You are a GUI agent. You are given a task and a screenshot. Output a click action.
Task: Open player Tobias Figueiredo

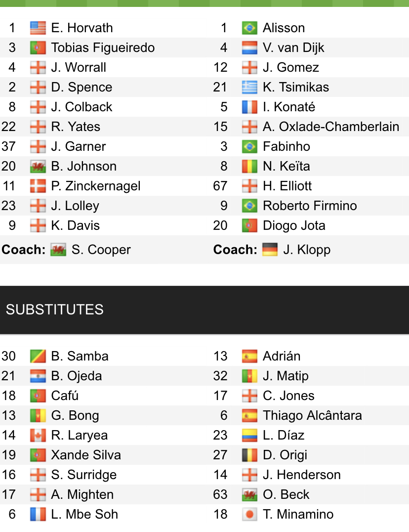click(103, 47)
